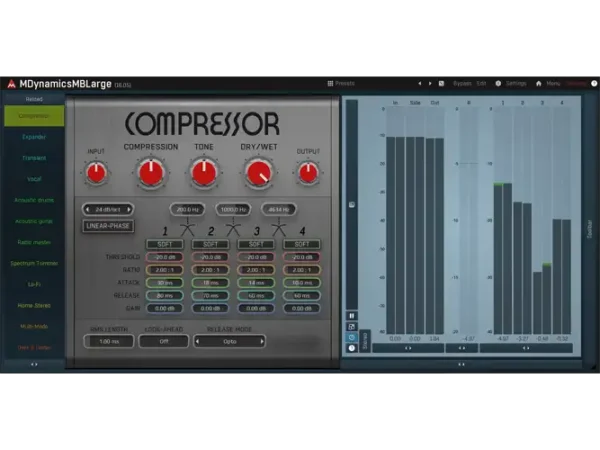Click band 4 release 60 ms field
The image size is (600, 450).
coord(302,295)
